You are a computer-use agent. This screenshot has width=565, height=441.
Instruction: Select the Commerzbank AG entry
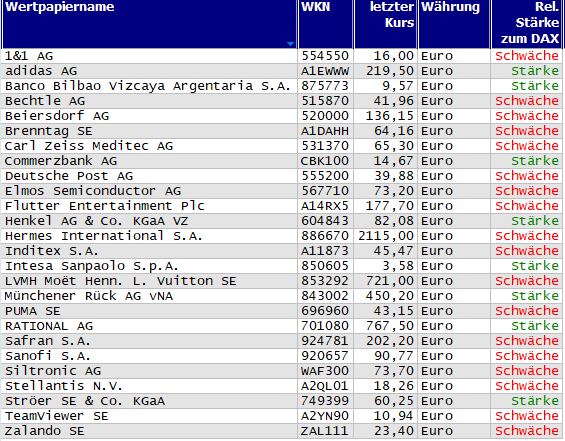click(x=61, y=161)
